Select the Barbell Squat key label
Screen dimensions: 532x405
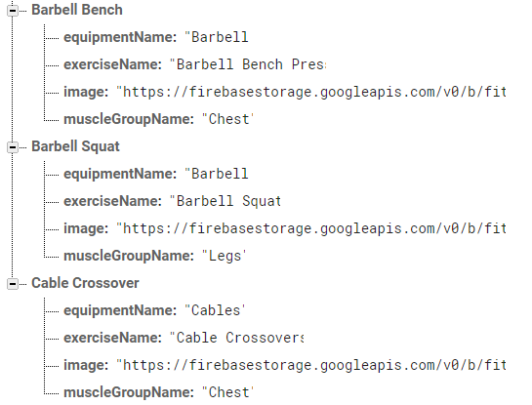tap(75, 146)
